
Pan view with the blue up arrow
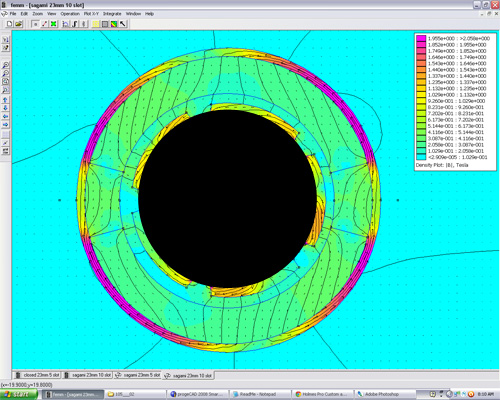click(x=6, y=100)
